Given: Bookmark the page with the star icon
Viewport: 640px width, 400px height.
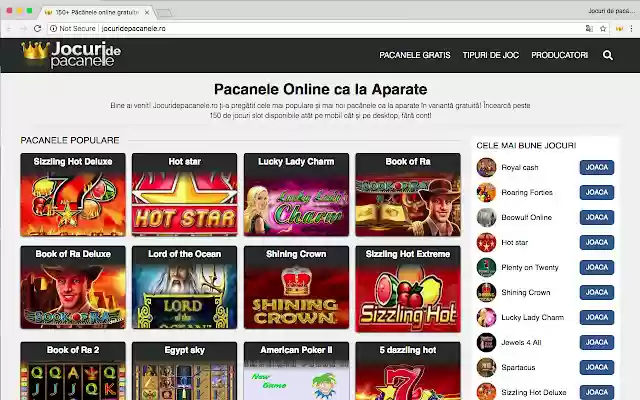Looking at the screenshot, I should point(603,29).
